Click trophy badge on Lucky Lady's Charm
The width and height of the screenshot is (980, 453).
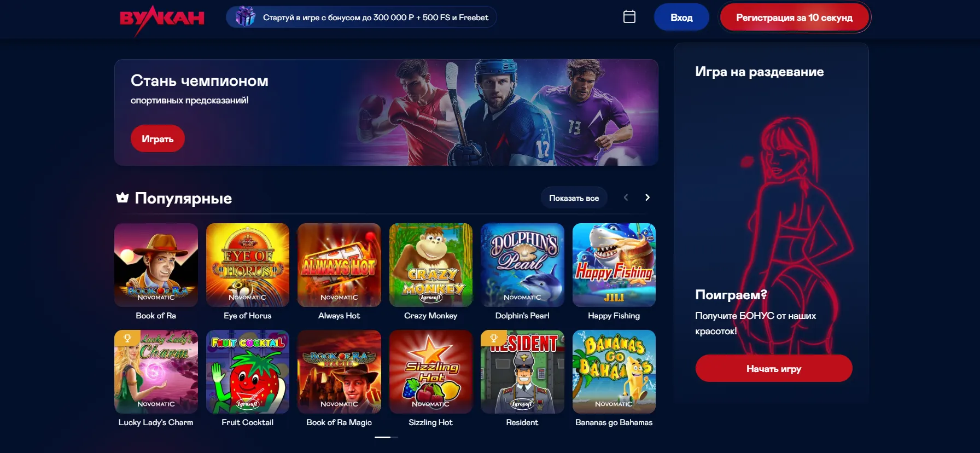click(x=127, y=338)
